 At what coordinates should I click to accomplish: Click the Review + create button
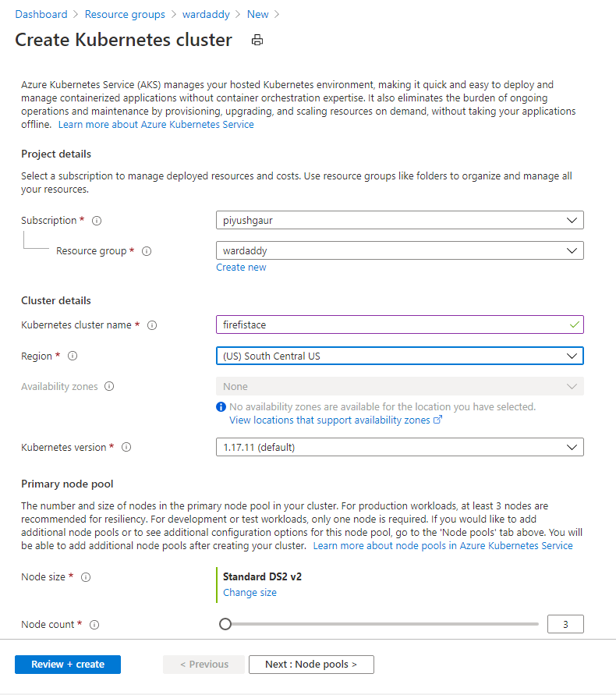point(67,664)
